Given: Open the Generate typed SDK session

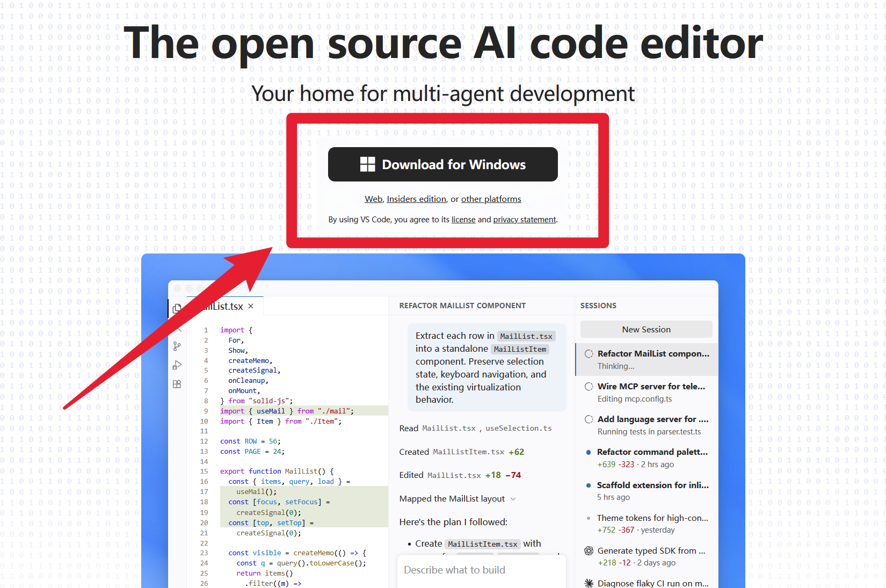Looking at the screenshot, I should point(647,556).
